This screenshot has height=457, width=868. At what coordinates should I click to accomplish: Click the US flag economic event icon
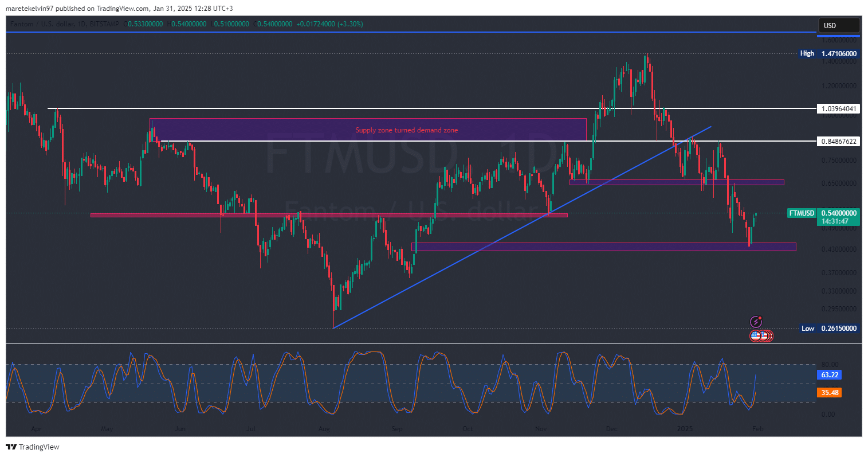pyautogui.click(x=756, y=336)
